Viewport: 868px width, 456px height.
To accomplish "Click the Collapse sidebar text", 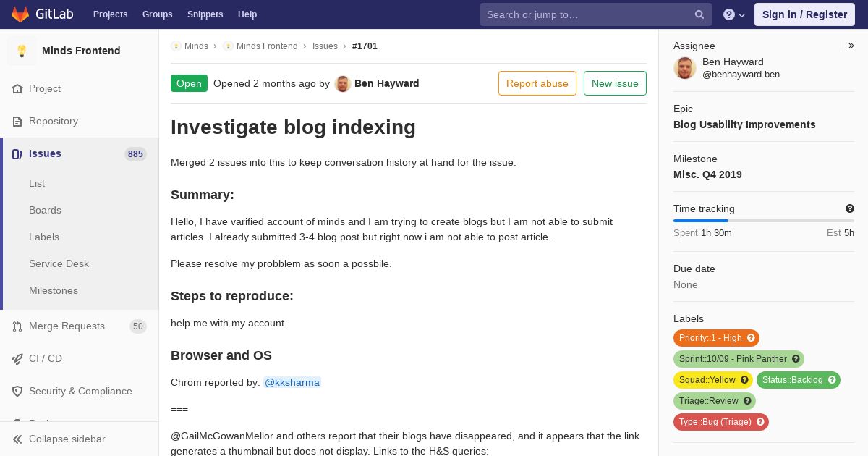I will pos(67,439).
